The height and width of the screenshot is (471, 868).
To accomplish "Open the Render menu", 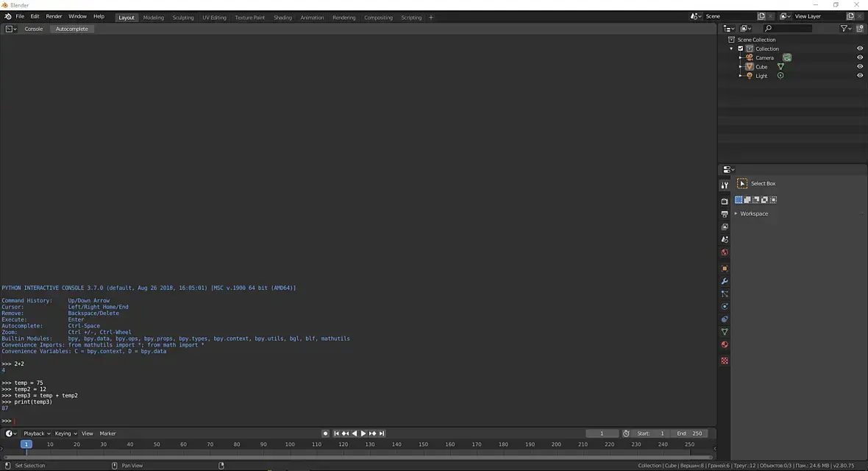I will [54, 17].
